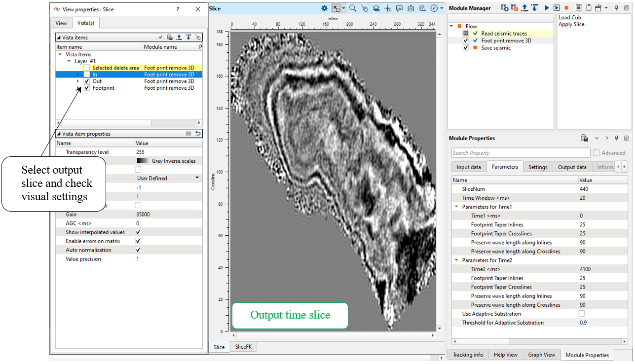635x364 pixels.
Task: Enable the Selected delete area checkbox
Action: tap(87, 68)
